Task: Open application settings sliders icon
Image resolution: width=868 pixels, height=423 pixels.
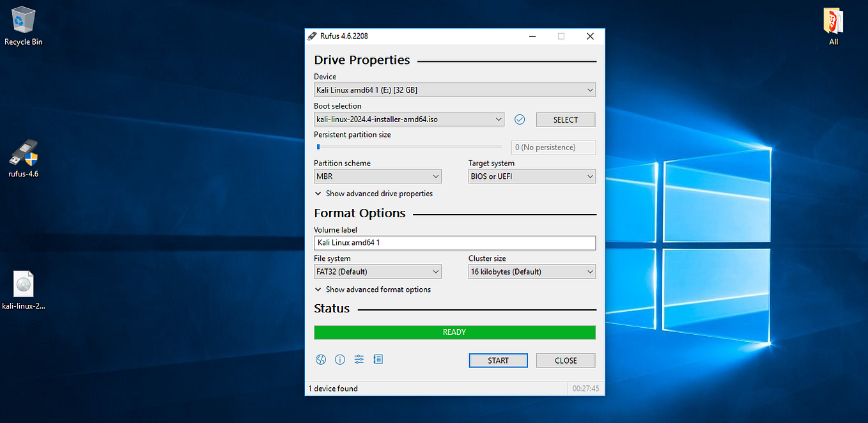Action: [x=359, y=360]
